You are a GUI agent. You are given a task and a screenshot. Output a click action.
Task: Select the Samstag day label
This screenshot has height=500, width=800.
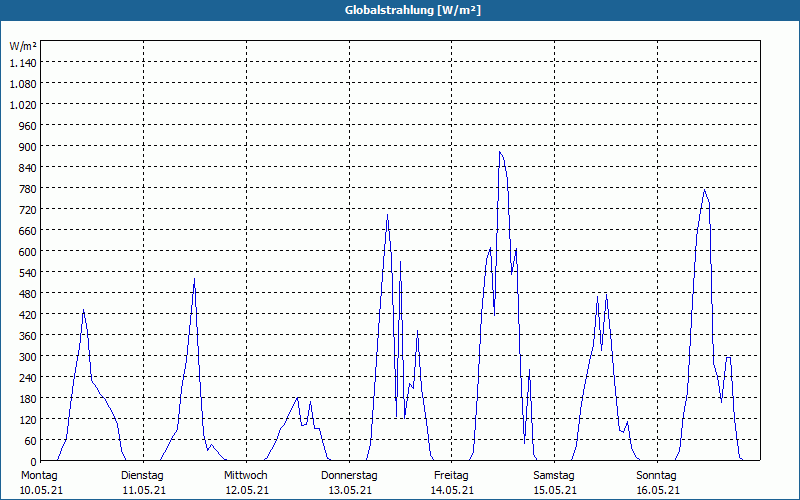pos(554,476)
